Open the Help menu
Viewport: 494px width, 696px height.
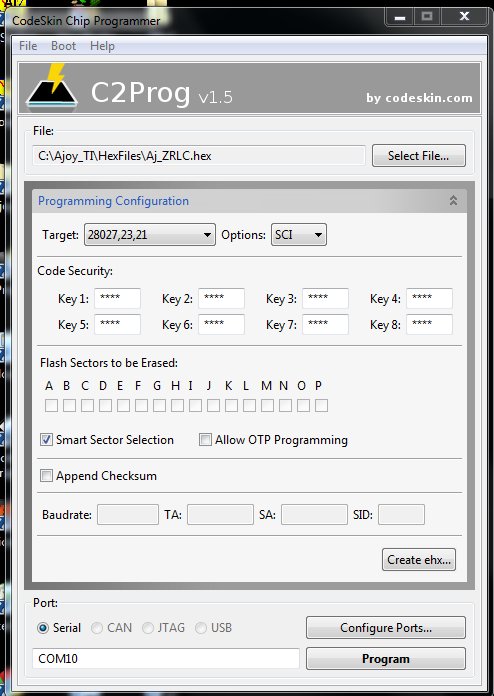click(102, 46)
